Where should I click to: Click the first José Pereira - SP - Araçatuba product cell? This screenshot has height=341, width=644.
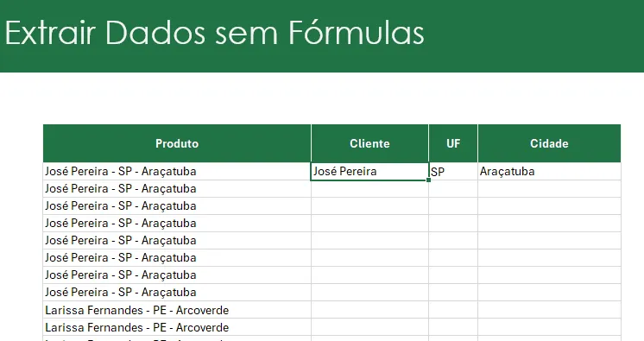(177, 171)
